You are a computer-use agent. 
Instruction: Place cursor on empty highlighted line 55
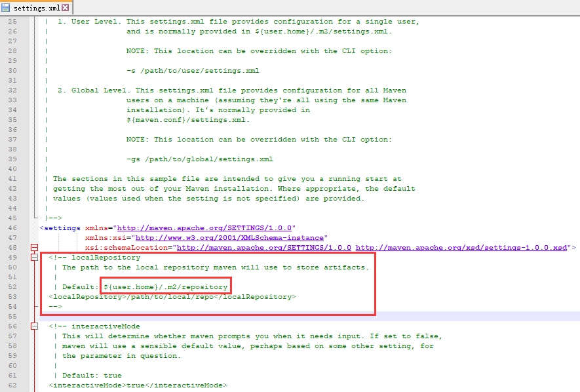click(x=262, y=316)
